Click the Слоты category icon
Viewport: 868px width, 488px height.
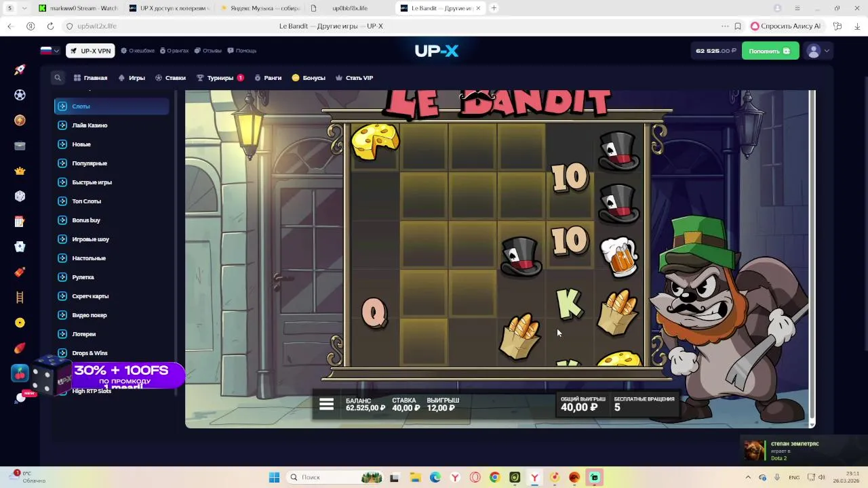[62, 106]
